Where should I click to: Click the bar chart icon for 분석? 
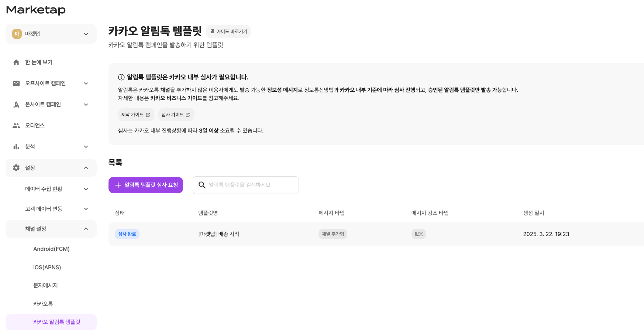pyautogui.click(x=16, y=147)
